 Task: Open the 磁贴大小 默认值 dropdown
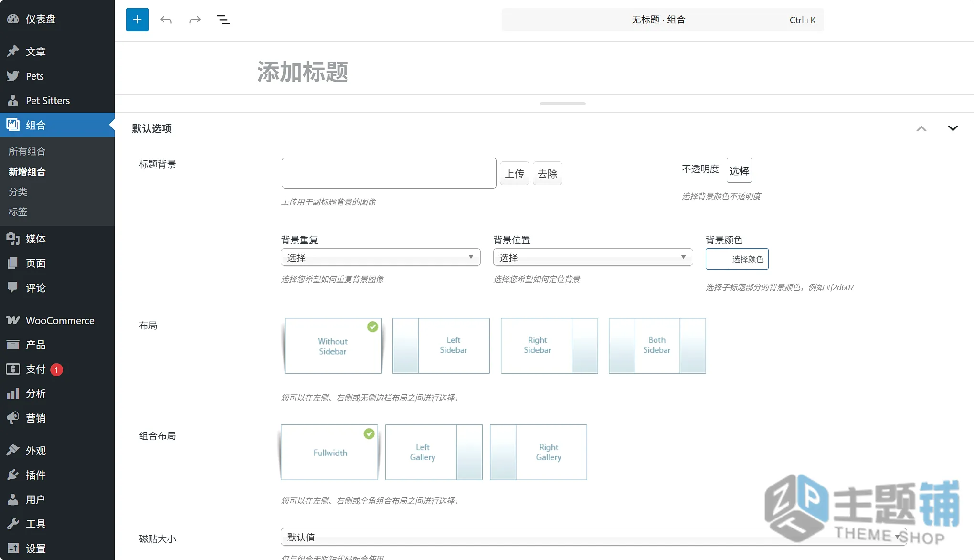593,537
